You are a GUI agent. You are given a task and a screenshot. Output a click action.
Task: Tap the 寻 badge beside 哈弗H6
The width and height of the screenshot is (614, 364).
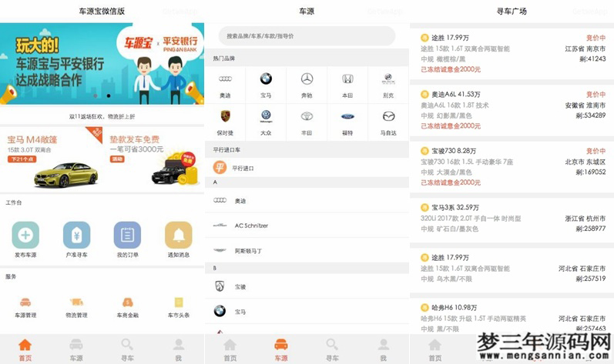tap(424, 307)
